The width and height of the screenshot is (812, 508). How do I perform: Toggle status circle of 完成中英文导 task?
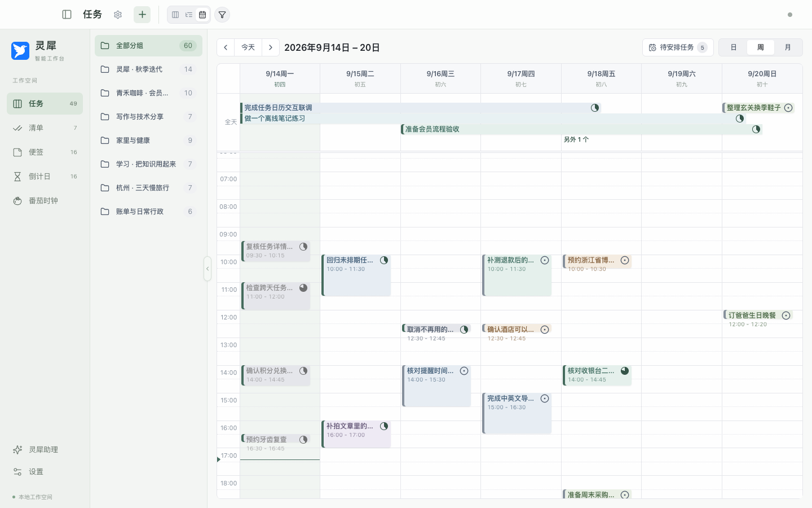(x=545, y=398)
